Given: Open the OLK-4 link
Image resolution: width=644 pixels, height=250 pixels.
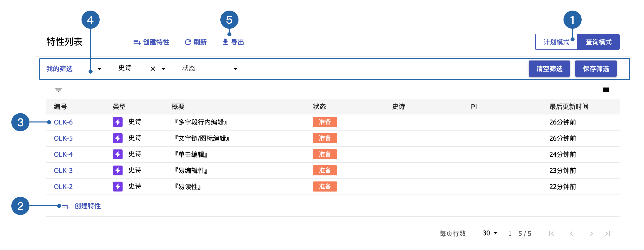Looking at the screenshot, I should tap(63, 154).
